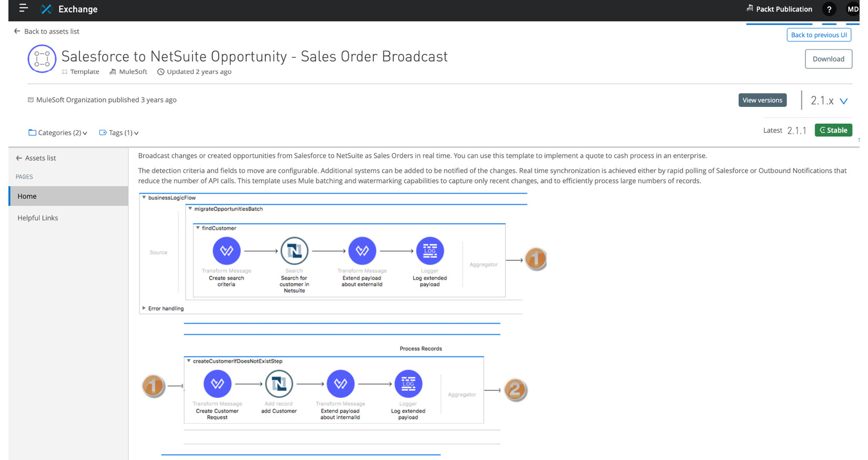This screenshot has width=868, height=460.
Task: Click the Categories folder icon
Action: click(32, 133)
